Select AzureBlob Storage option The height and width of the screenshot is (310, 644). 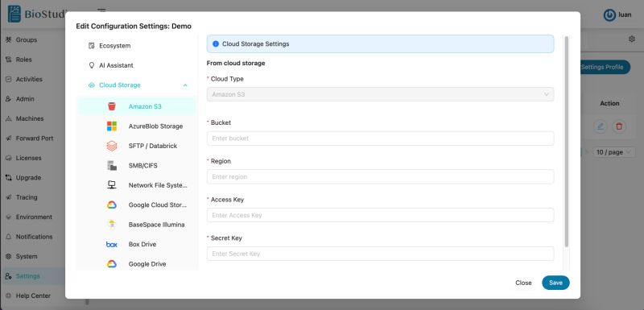click(136, 126)
